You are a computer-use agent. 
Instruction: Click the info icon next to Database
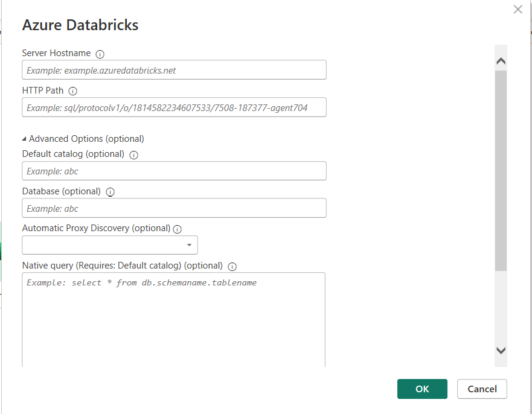coord(111,192)
